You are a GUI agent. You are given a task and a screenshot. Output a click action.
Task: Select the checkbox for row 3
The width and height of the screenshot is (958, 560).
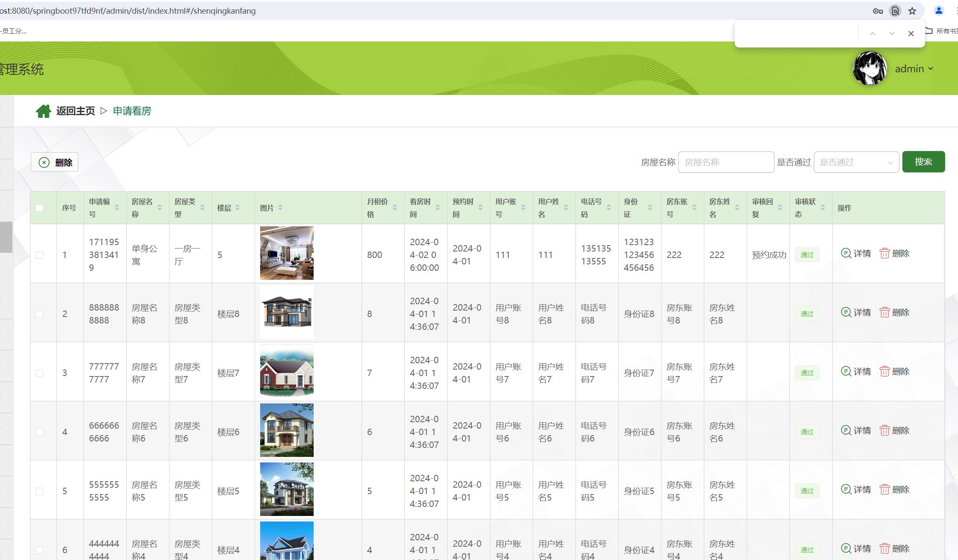point(39,373)
